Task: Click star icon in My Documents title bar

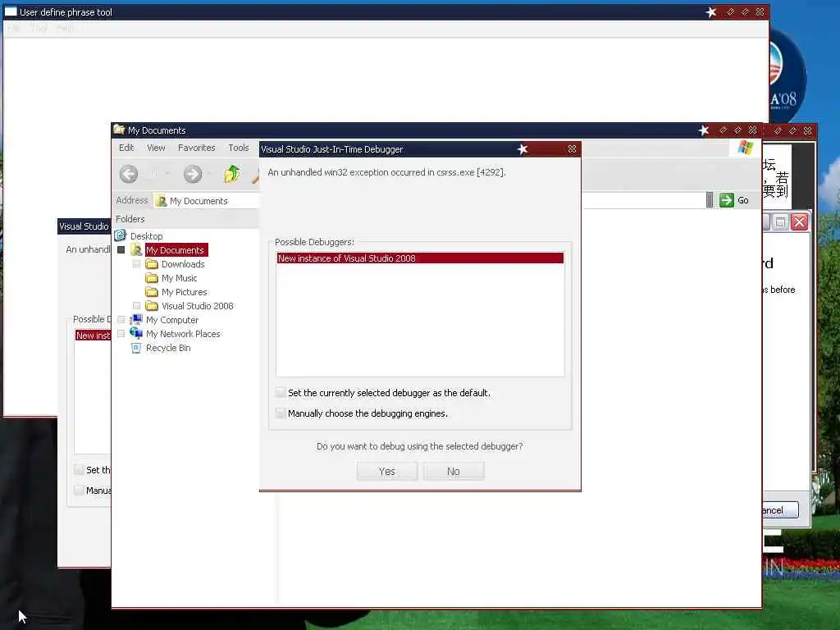Action: 704,130
